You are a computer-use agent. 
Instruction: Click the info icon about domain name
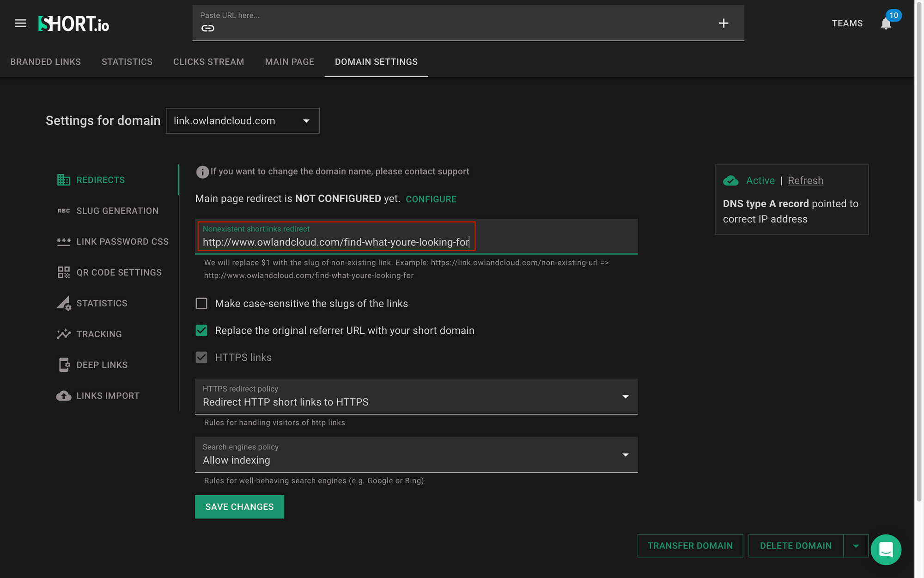(x=202, y=172)
